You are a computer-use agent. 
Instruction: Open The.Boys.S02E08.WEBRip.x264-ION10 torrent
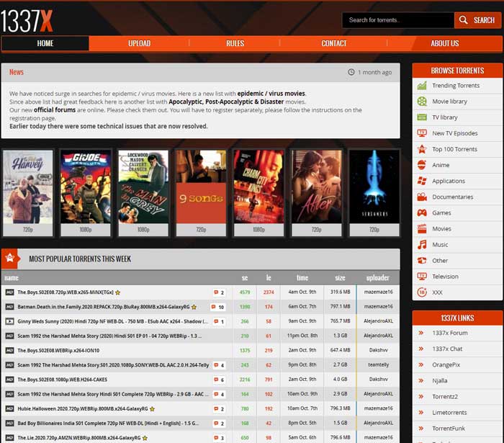[58, 350]
